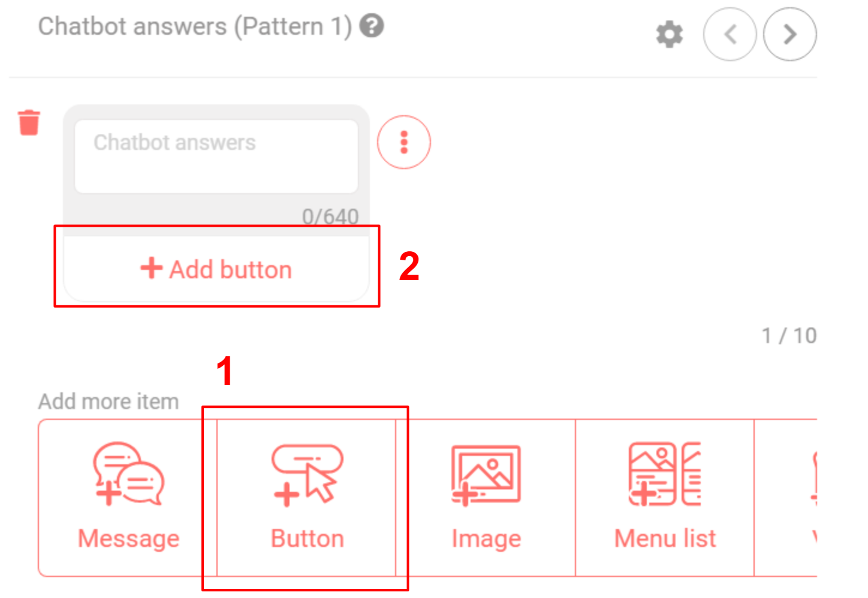868x598 pixels.
Task: Click the Chatbot answers Pattern 1 title
Action: tap(192, 26)
